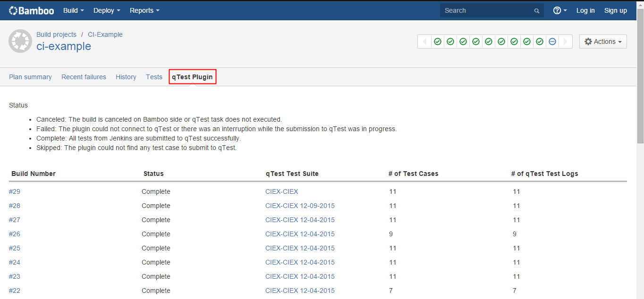Click the last green successful build icon
This screenshot has width=644, height=299.
pyautogui.click(x=540, y=42)
